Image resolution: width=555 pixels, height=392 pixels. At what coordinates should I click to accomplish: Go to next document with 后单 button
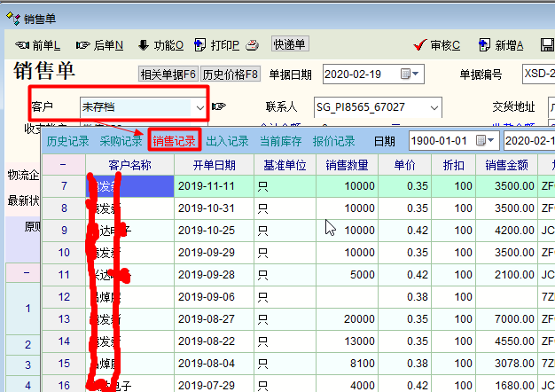pos(99,45)
